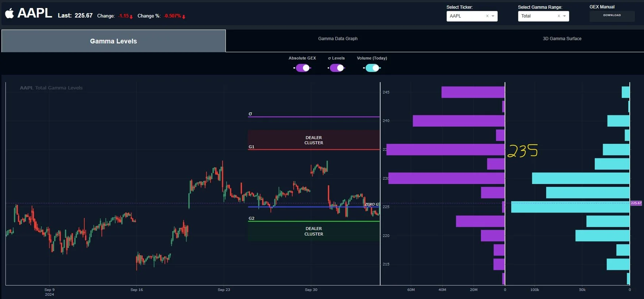Click the cyan volume bar at 225
The height and width of the screenshot is (299, 644).
click(570, 207)
